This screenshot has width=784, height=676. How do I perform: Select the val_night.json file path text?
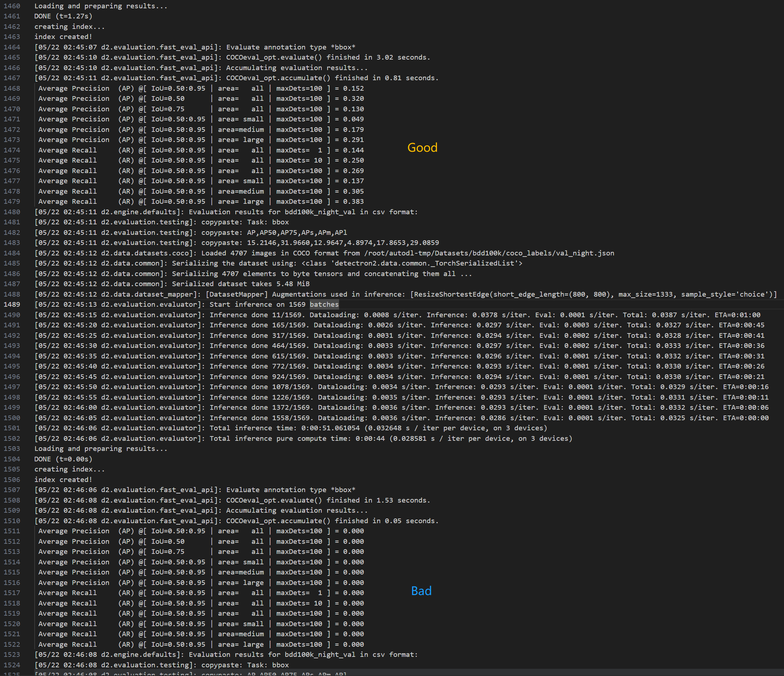coord(488,253)
